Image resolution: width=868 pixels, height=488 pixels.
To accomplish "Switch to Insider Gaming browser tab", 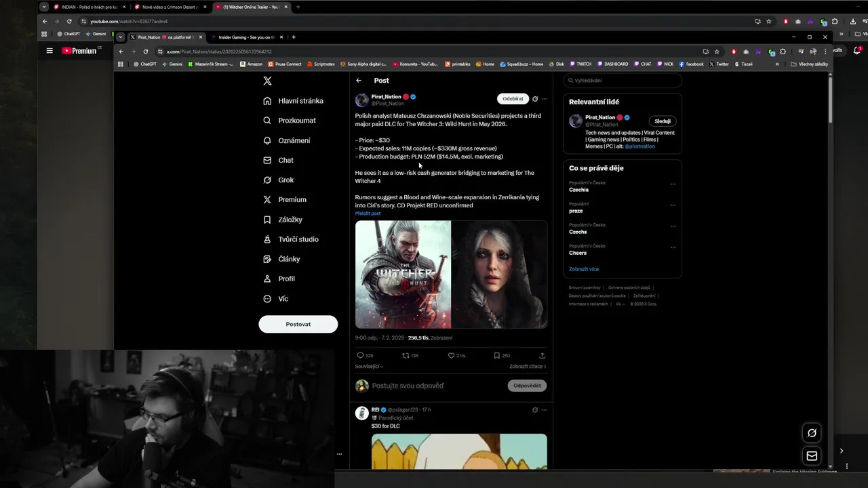I will tap(247, 37).
